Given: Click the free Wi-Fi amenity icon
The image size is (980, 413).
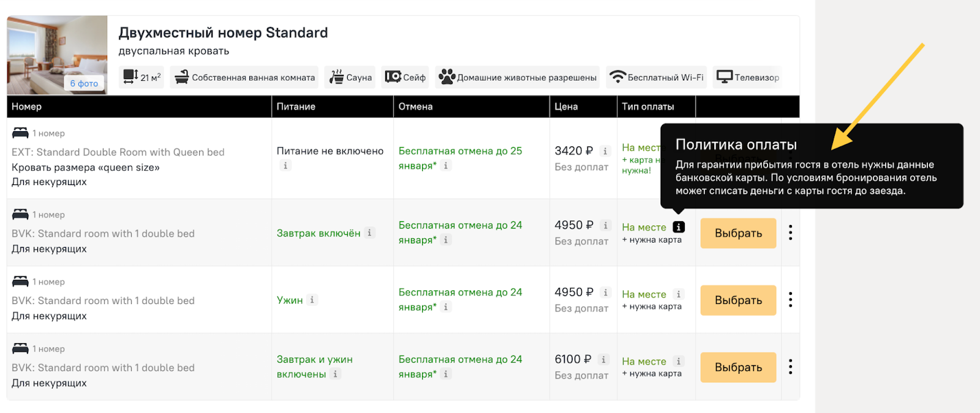Looking at the screenshot, I should (x=618, y=77).
